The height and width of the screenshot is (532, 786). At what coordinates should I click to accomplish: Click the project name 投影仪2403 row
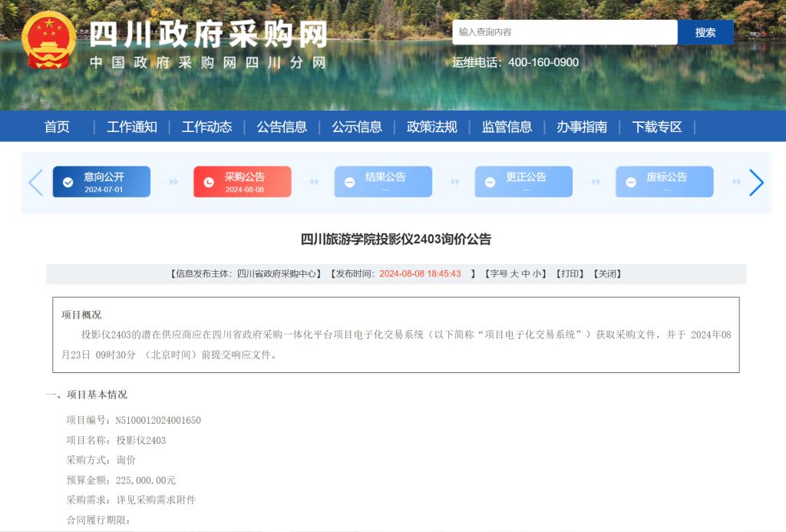(x=117, y=440)
